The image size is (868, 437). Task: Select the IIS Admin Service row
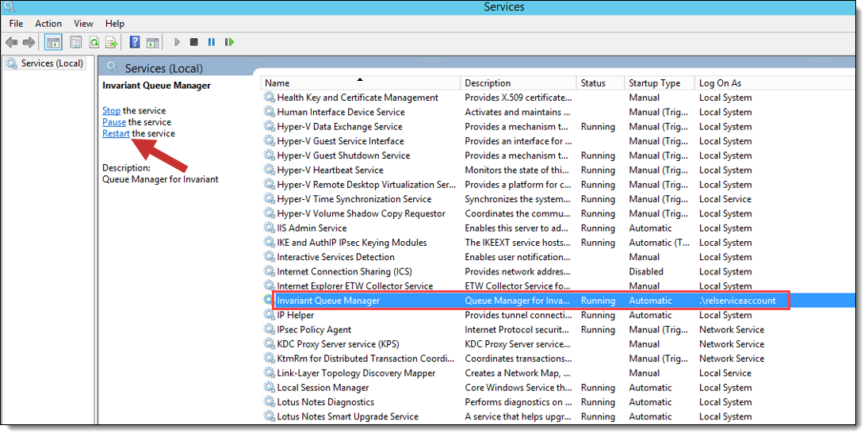tap(312, 228)
